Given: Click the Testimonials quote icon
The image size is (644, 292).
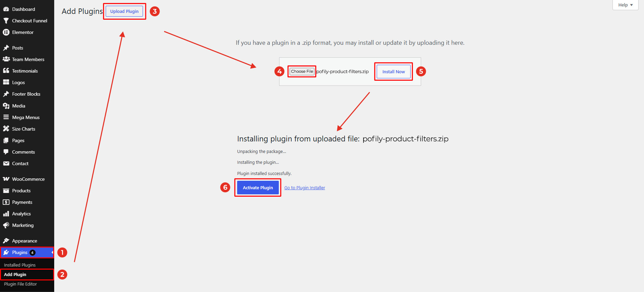Looking at the screenshot, I should coord(6,71).
